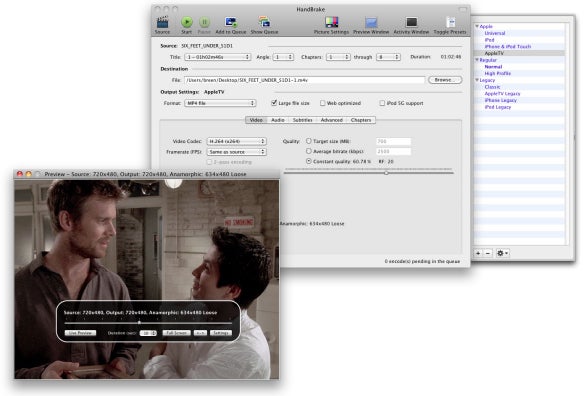Image resolution: width=584 pixels, height=396 pixels.
Task: Click the Live Preview button in preview HUD
Action: pyautogui.click(x=80, y=333)
